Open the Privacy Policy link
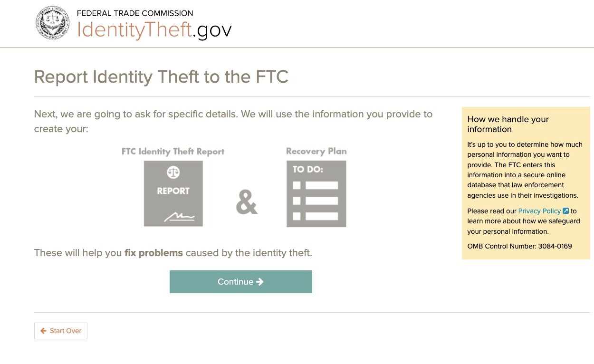Image resolution: width=594 pixels, height=364 pixels. 539,211
